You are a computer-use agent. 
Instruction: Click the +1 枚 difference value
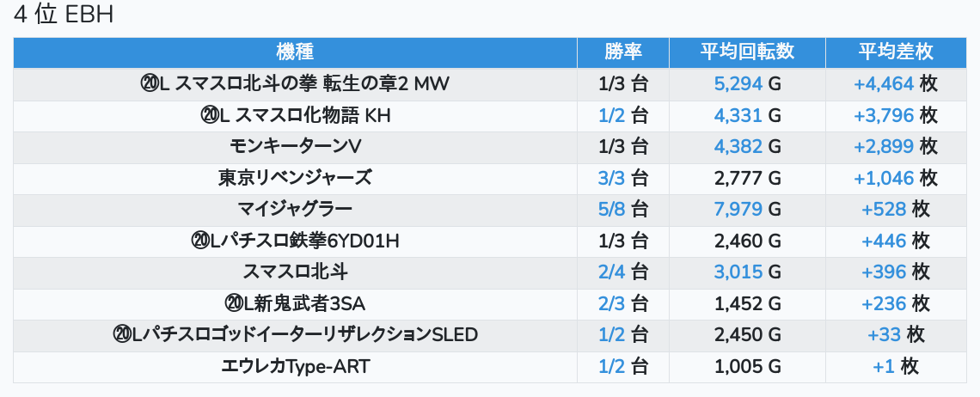click(895, 367)
